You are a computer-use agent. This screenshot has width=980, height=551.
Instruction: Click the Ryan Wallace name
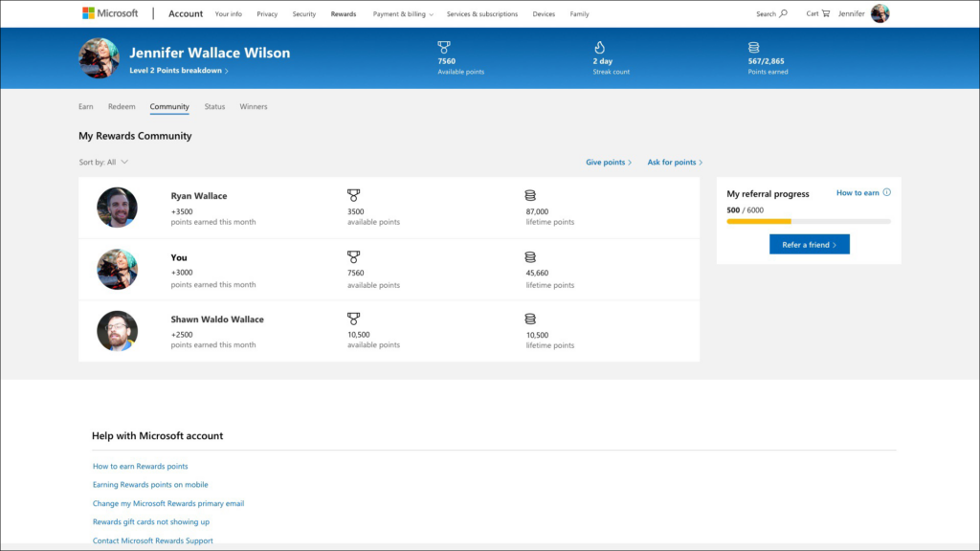[199, 195]
